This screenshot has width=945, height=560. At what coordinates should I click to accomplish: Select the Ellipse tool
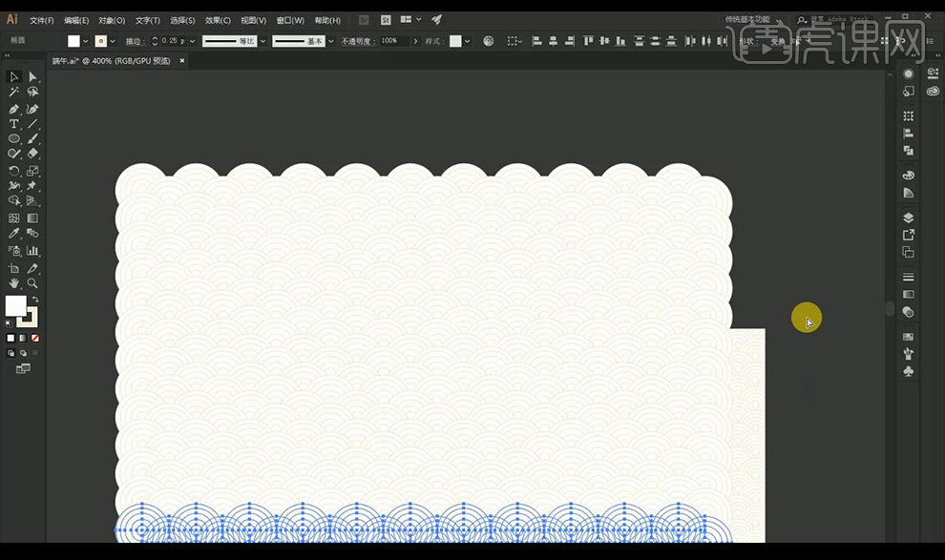tap(14, 139)
